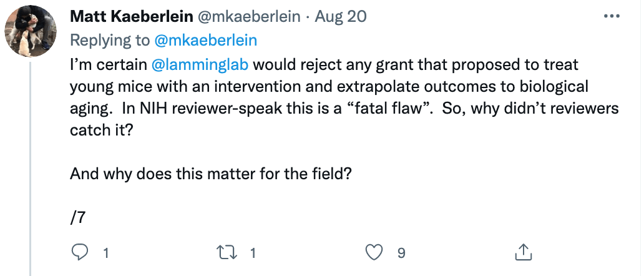The height and width of the screenshot is (276, 644).
Task: Click the like count number 9
Action: pyautogui.click(x=401, y=253)
